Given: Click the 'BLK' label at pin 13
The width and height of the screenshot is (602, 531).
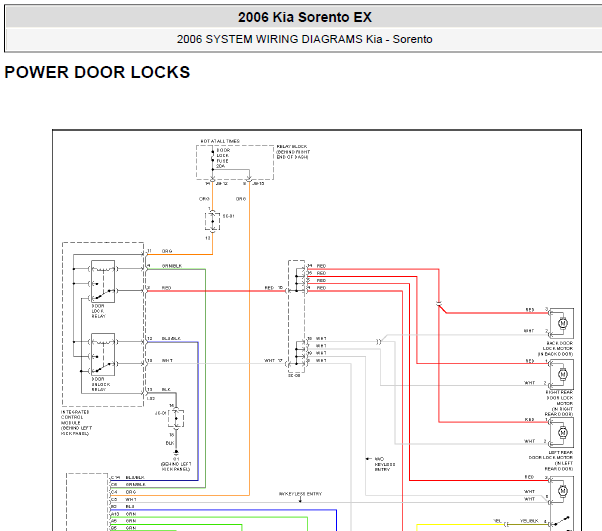Looking at the screenshot, I should (166, 389).
